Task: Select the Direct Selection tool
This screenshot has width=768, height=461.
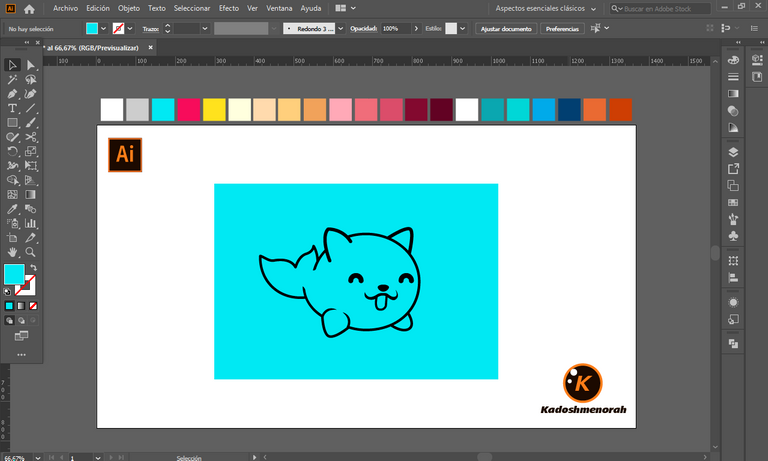Action: click(30, 65)
